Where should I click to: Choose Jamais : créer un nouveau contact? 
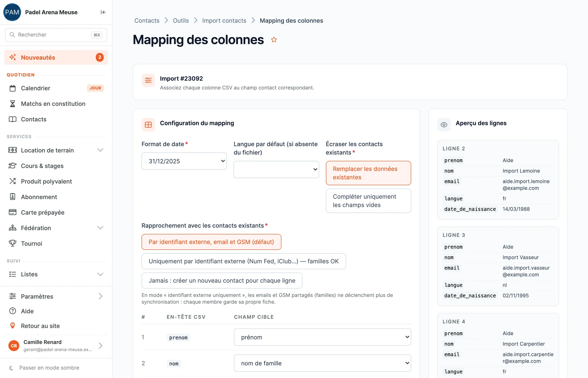coord(222,281)
